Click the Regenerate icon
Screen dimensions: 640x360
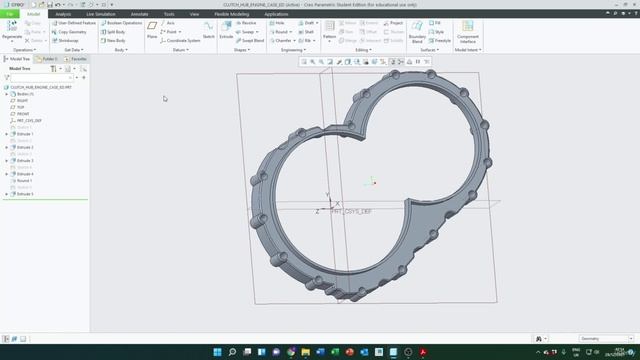[12, 27]
